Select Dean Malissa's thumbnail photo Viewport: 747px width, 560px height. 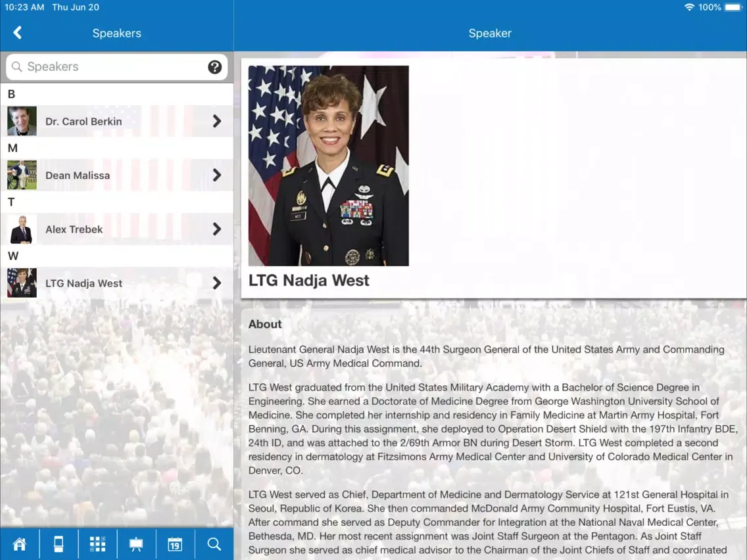pyautogui.click(x=22, y=175)
